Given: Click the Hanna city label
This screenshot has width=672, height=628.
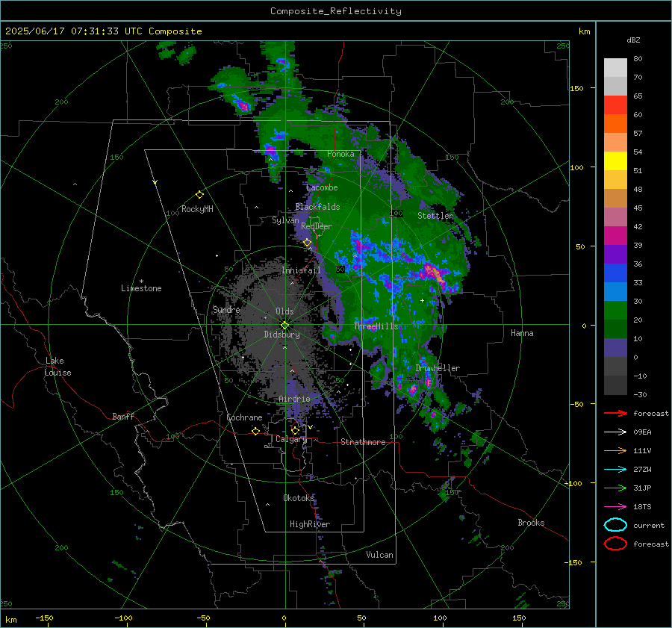Looking at the screenshot, I should pyautogui.click(x=522, y=333).
